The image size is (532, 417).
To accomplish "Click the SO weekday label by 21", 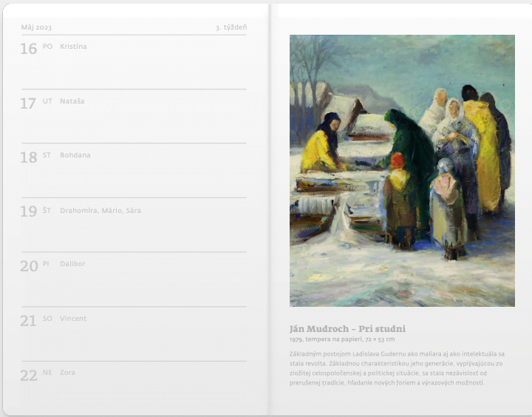I will (47, 319).
